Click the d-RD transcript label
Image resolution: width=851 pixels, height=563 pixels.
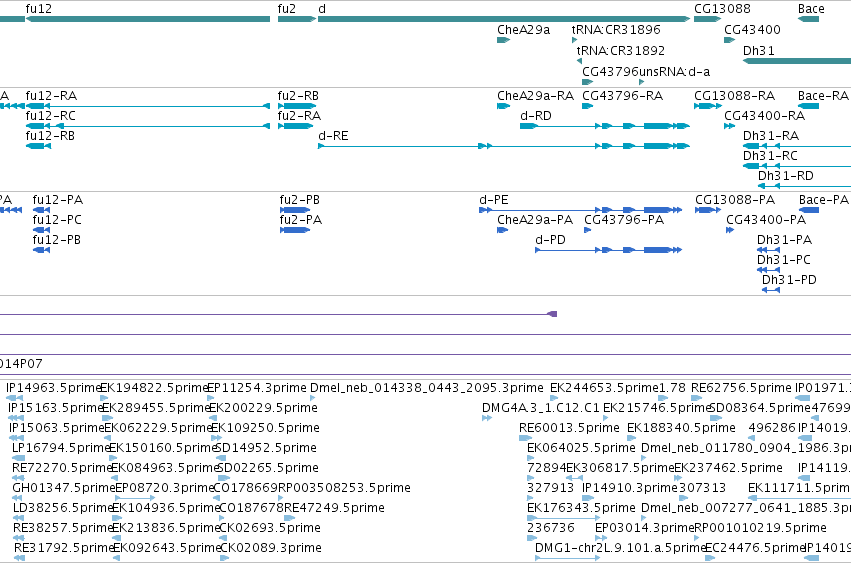click(x=536, y=116)
